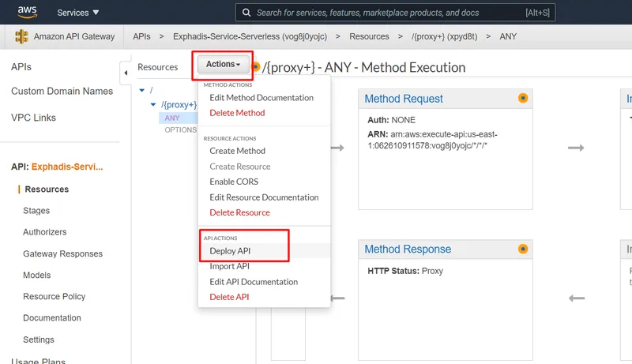Viewport: 632px width, 364px height.
Task: Choose Deploy API from menu
Action: 230,251
